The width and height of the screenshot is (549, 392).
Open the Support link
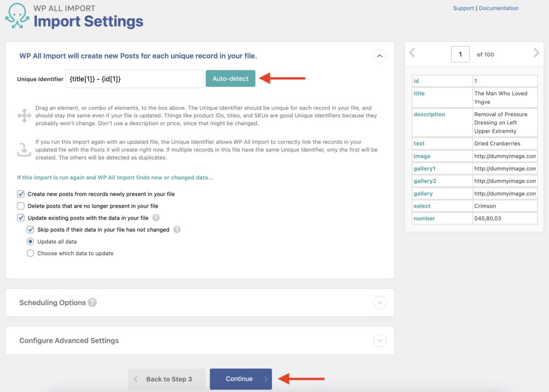(x=463, y=8)
